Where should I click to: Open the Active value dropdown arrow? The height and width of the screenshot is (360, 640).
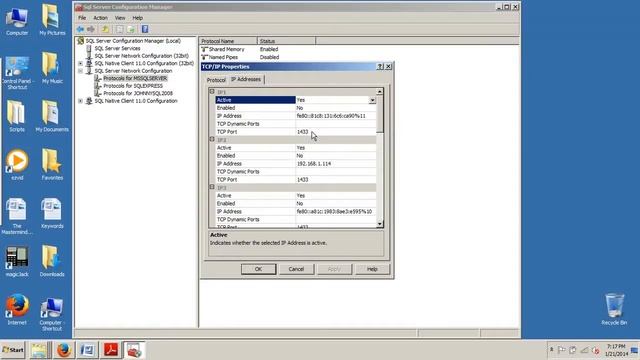click(372, 100)
